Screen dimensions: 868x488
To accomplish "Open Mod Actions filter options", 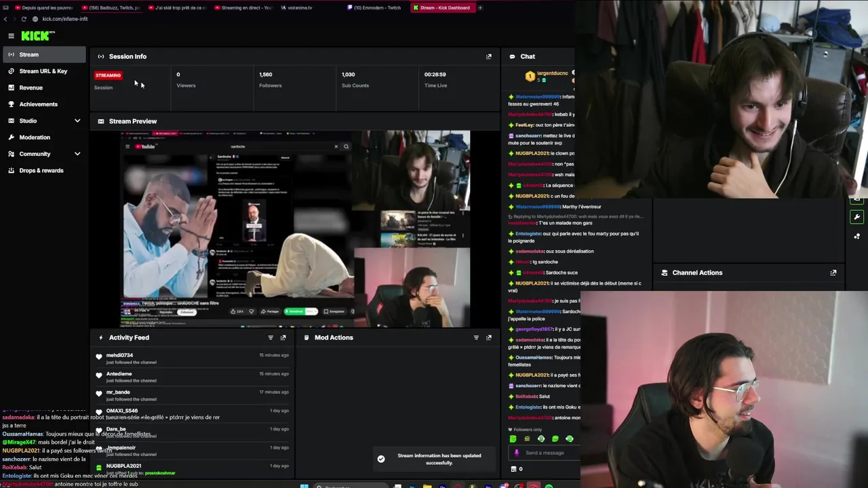I will point(476,338).
